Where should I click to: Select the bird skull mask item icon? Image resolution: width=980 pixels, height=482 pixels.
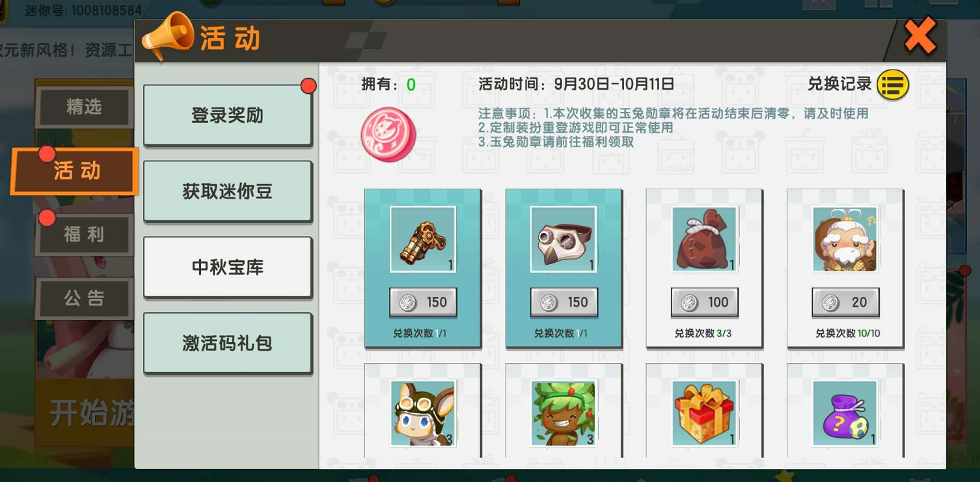coord(564,239)
